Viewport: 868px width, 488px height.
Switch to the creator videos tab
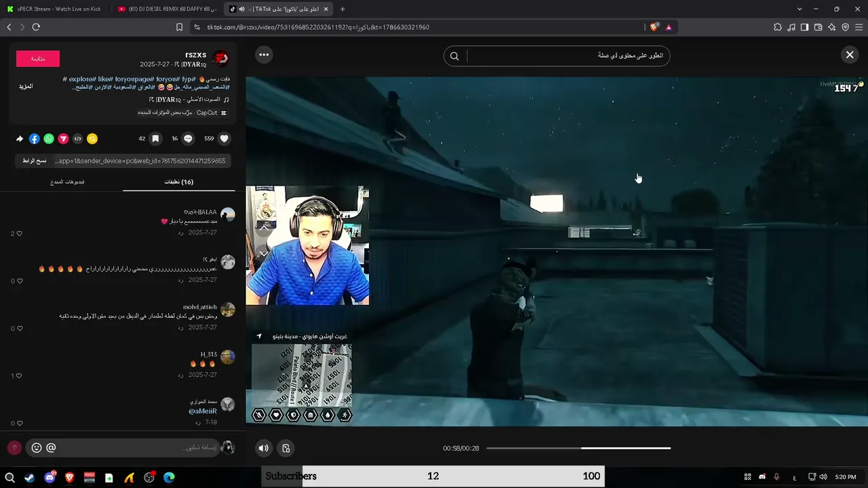click(x=67, y=182)
